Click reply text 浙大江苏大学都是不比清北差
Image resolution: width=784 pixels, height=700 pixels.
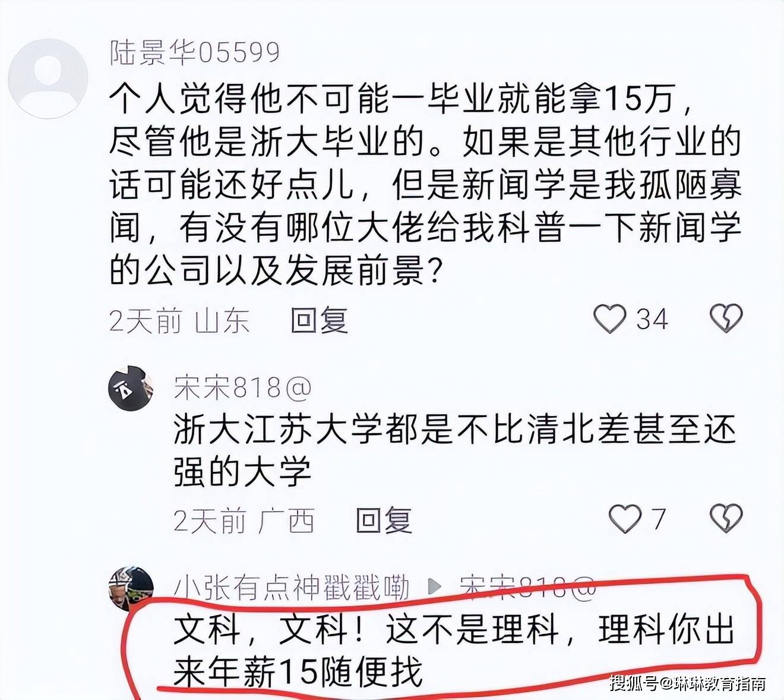pyautogui.click(x=455, y=451)
